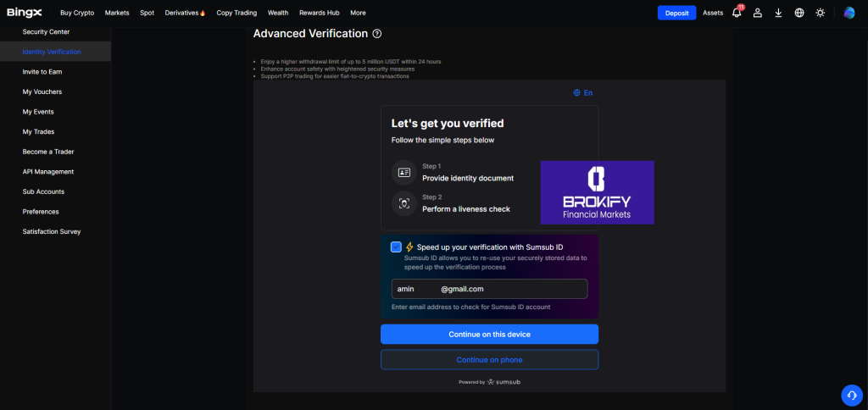Toggle light/dark theme sun icon
The height and width of the screenshot is (410, 868).
point(820,13)
